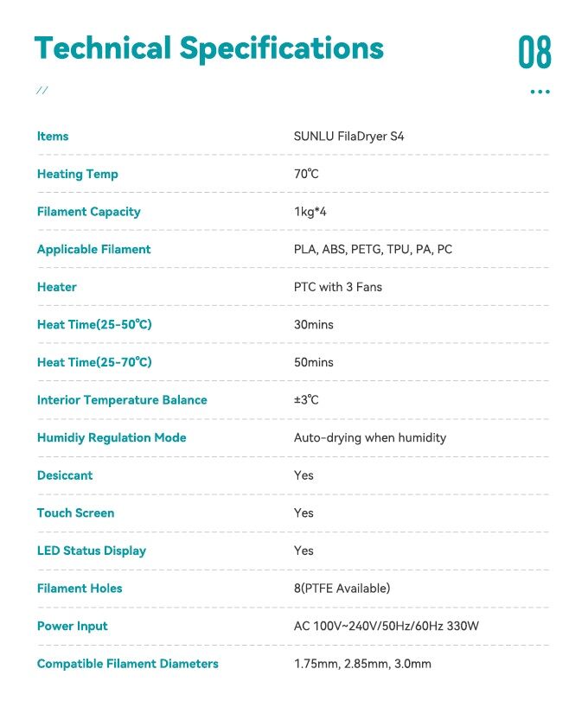Select the Touch Screen label
The width and height of the screenshot is (588, 707).
(x=75, y=513)
